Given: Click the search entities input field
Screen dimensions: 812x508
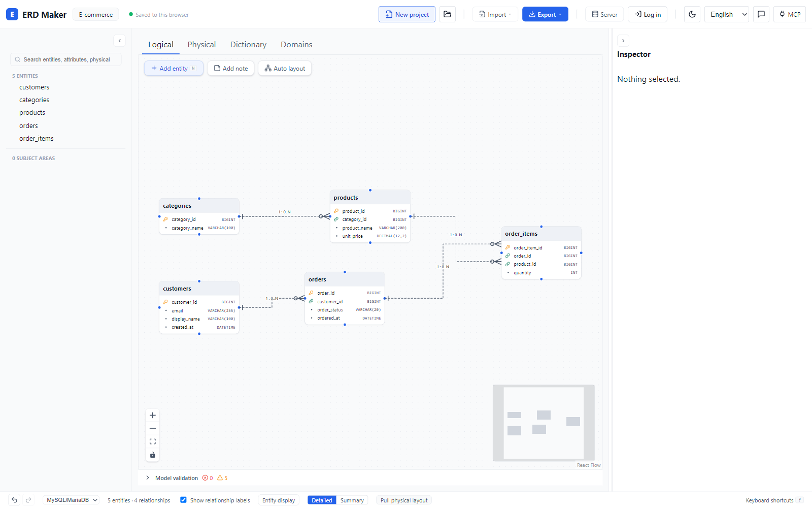Looking at the screenshot, I should pyautogui.click(x=66, y=59).
